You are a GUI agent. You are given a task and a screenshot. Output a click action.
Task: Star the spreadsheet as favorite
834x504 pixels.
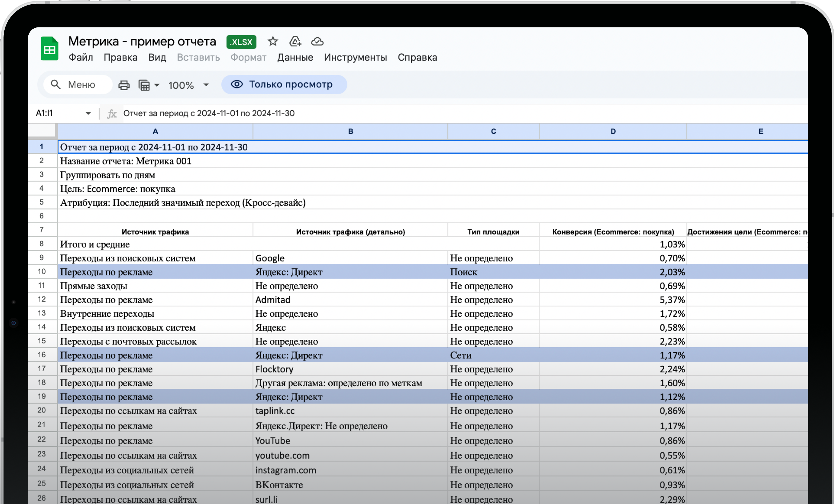point(273,41)
